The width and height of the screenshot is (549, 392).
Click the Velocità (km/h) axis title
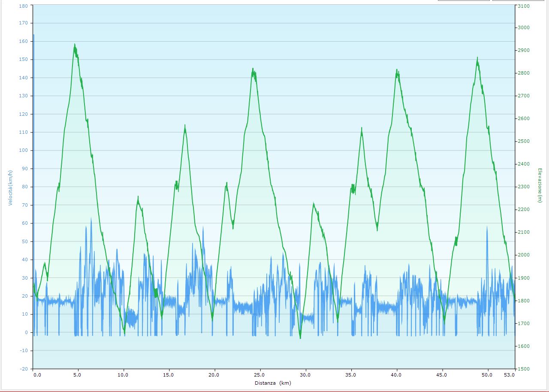tap(11, 187)
